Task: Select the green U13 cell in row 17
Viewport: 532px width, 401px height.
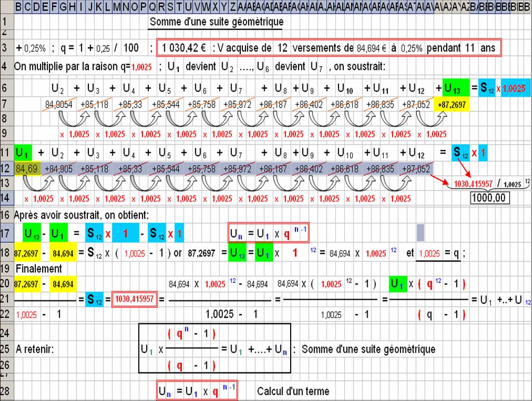Action: click(32, 234)
